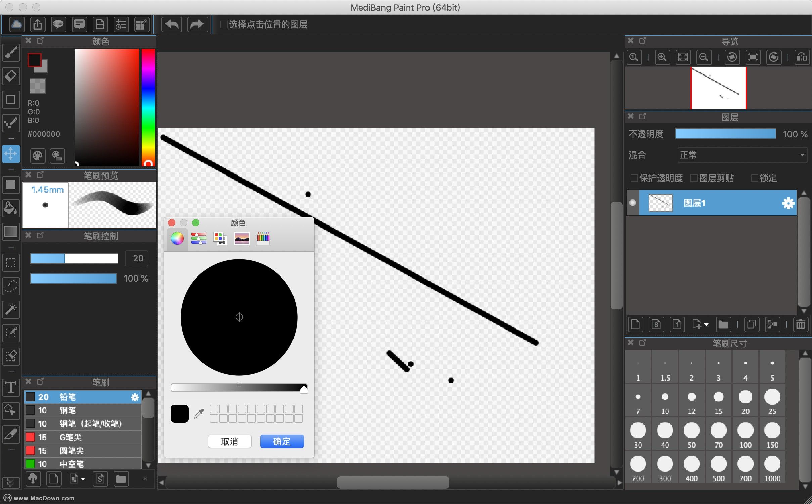Switch to color wheel tab in 颜色 dialog
The height and width of the screenshot is (504, 812).
point(177,239)
